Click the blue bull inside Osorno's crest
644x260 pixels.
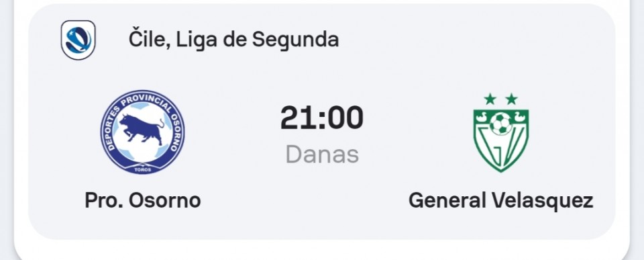click(142, 129)
